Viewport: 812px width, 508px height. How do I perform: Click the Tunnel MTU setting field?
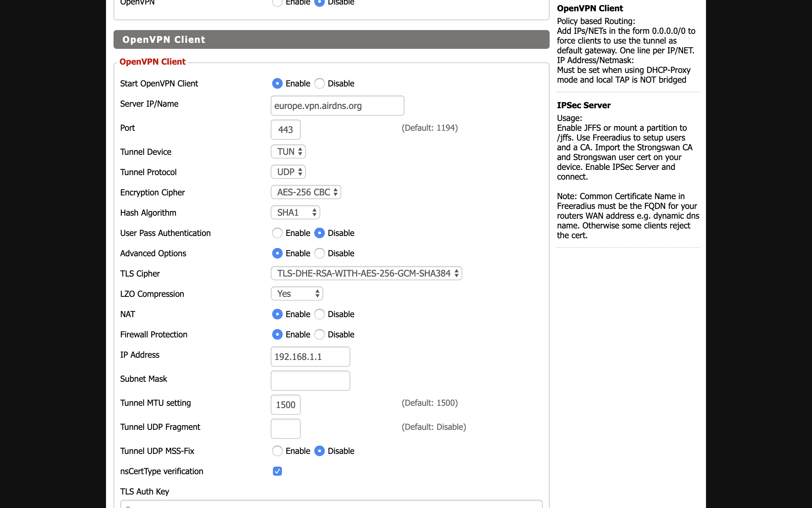(x=285, y=405)
